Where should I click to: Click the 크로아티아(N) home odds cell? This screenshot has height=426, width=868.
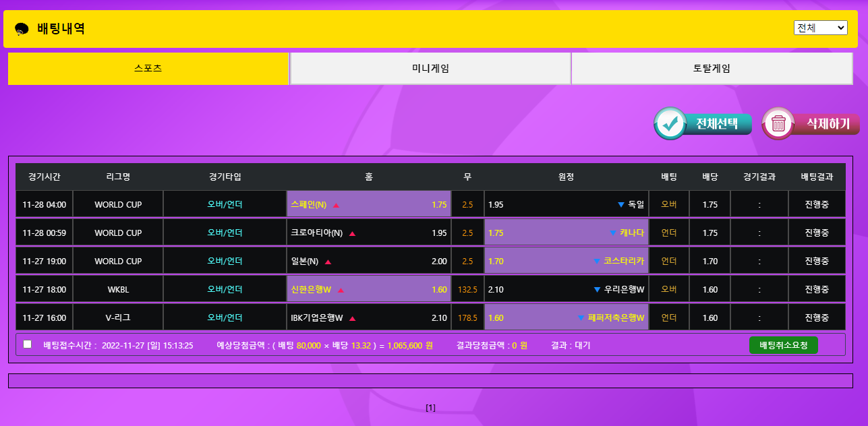coord(368,233)
